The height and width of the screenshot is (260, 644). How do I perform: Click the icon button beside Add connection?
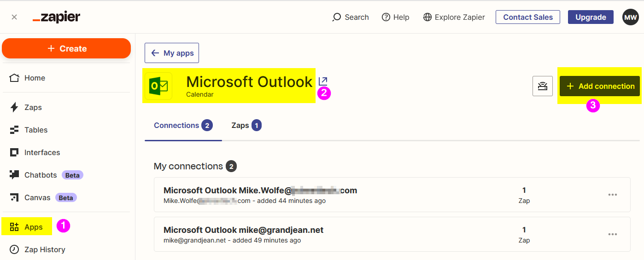click(543, 86)
